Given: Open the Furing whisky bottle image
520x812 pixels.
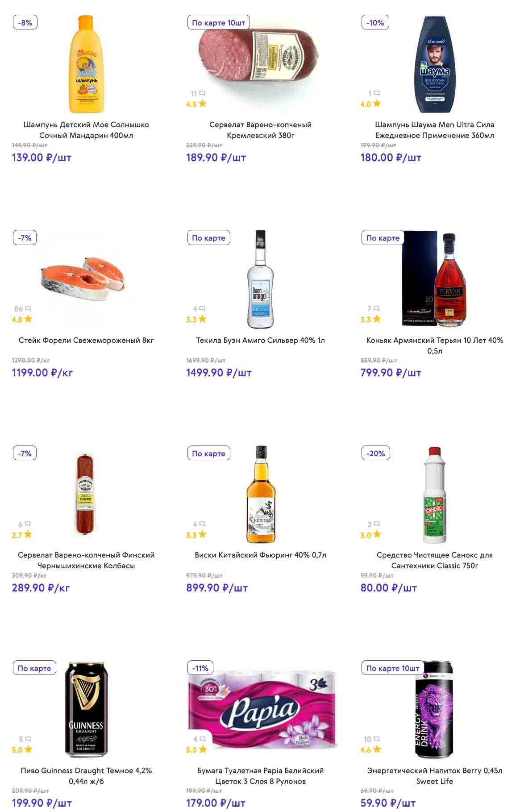Looking at the screenshot, I should click(261, 494).
